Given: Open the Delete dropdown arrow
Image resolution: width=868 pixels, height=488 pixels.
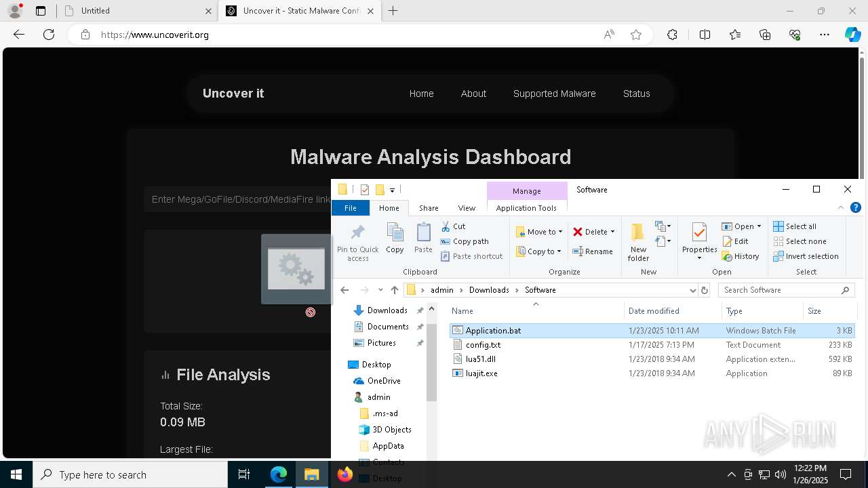Looking at the screenshot, I should point(612,232).
